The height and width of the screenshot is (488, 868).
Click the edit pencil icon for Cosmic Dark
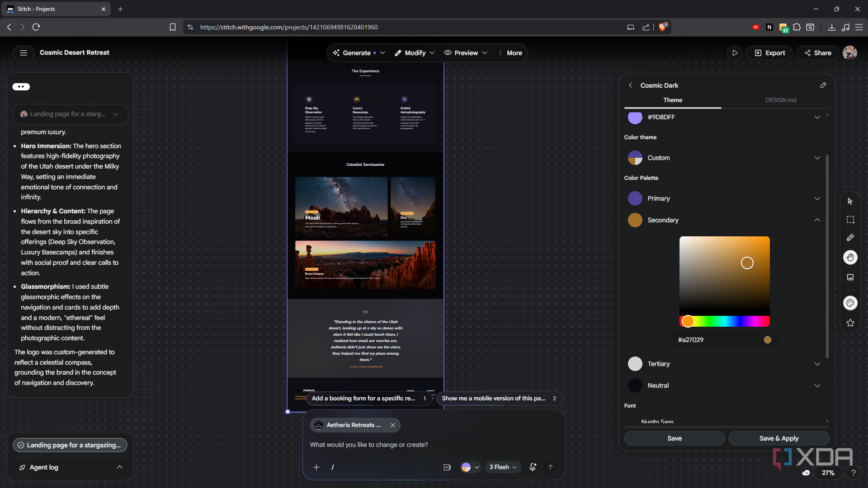(823, 85)
